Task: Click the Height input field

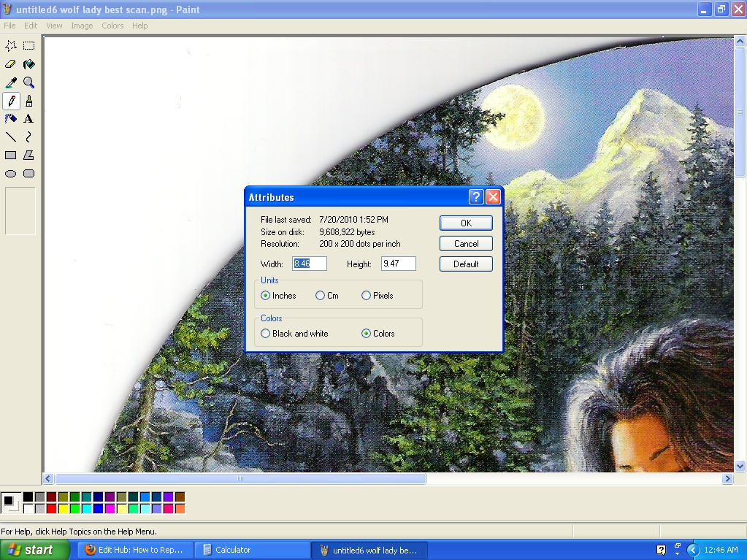Action: pyautogui.click(x=399, y=264)
